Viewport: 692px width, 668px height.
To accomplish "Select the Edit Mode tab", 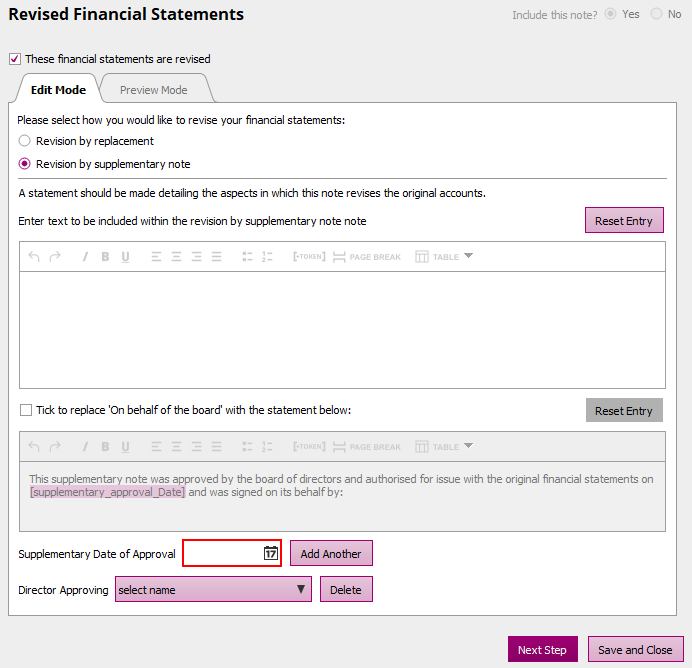I will tap(58, 89).
